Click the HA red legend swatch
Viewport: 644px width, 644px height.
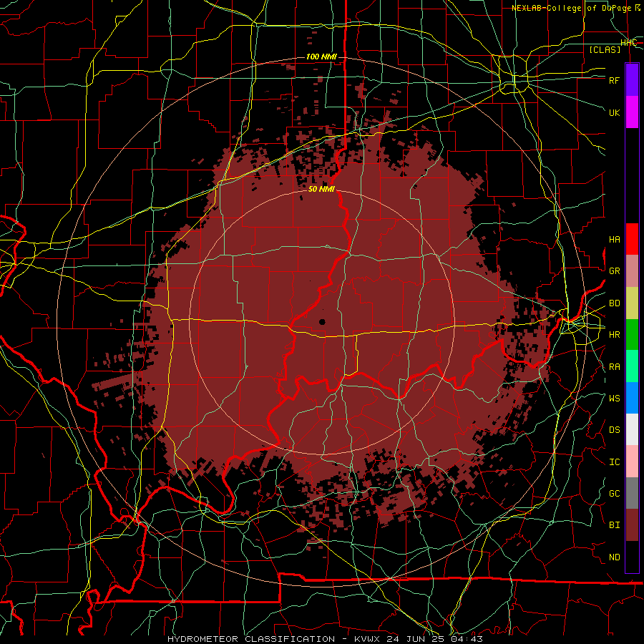click(x=632, y=239)
